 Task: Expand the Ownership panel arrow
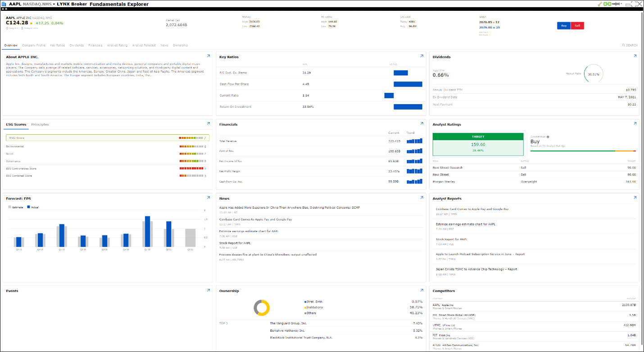pyautogui.click(x=422, y=290)
